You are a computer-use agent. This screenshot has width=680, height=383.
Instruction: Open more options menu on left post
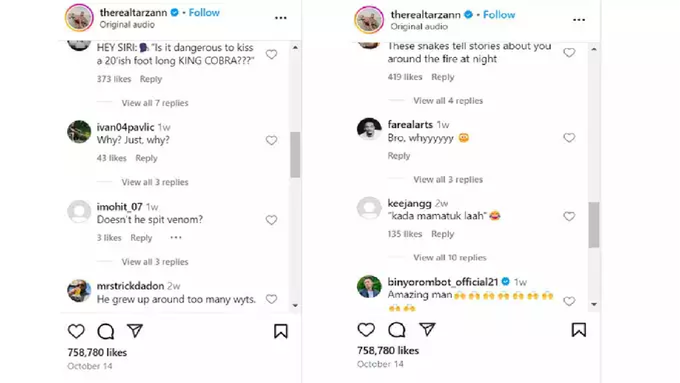[281, 18]
